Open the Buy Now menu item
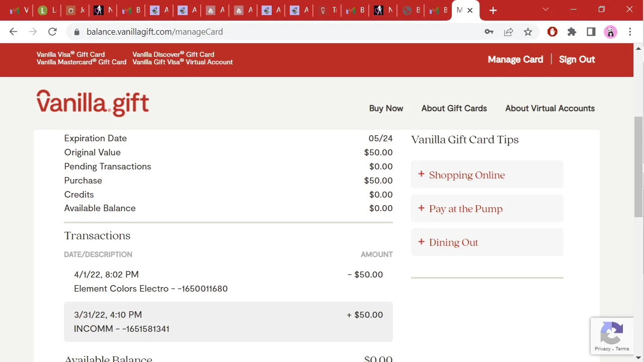This screenshot has height=362, width=644. (386, 108)
